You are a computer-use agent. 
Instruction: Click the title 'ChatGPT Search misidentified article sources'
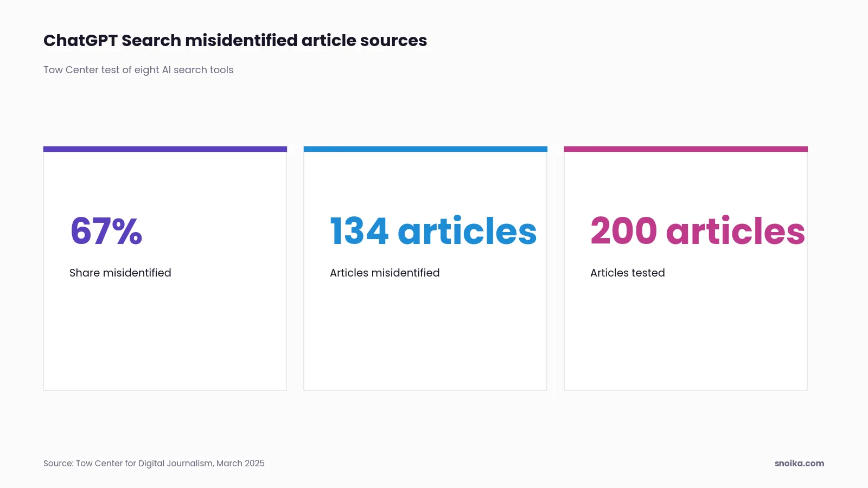[235, 41]
